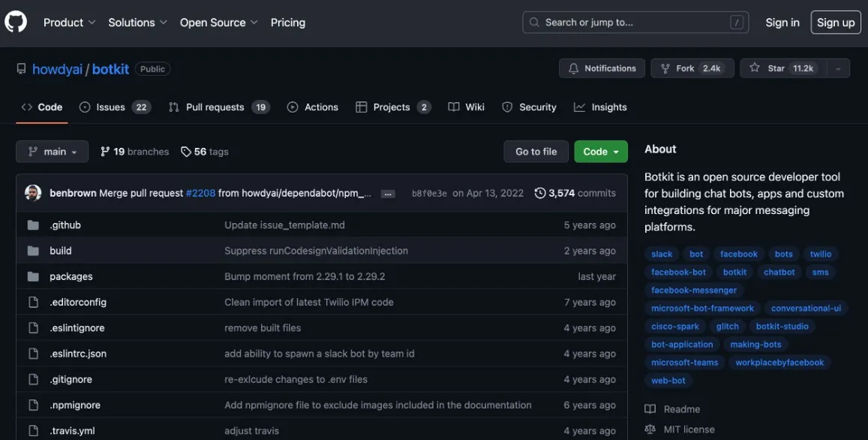Viewport: 868px width, 440px height.
Task: Star the botkit repository
Action: point(783,68)
